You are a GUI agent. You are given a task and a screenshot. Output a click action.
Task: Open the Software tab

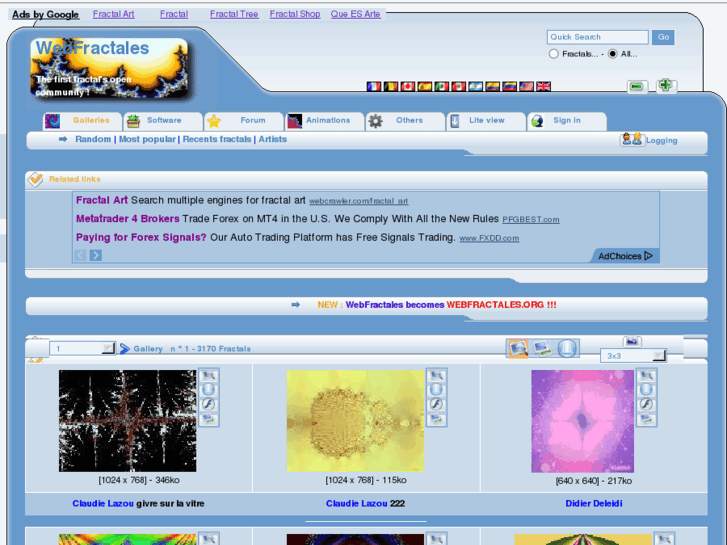pos(164,121)
